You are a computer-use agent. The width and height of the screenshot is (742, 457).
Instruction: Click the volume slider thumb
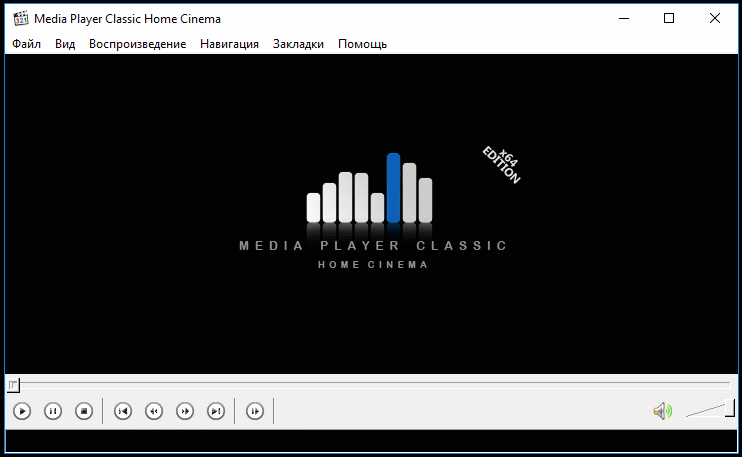click(x=730, y=408)
